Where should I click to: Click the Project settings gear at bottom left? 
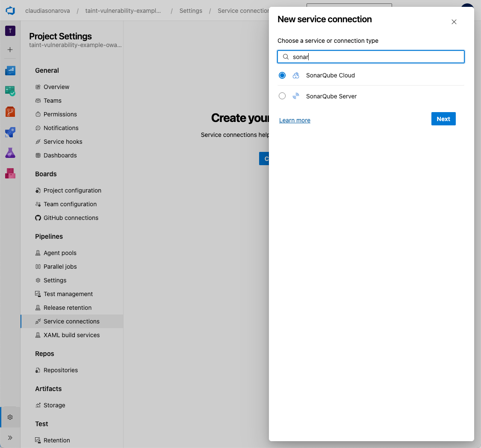(x=10, y=417)
